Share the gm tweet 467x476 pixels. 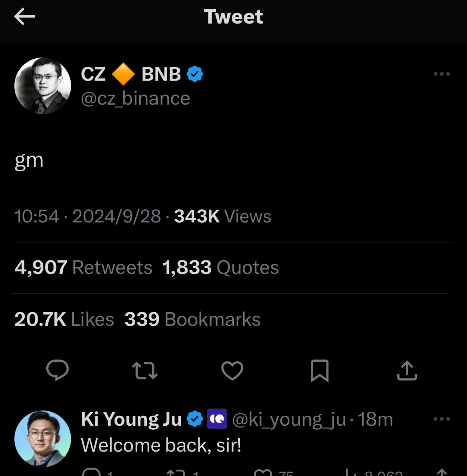tap(407, 370)
